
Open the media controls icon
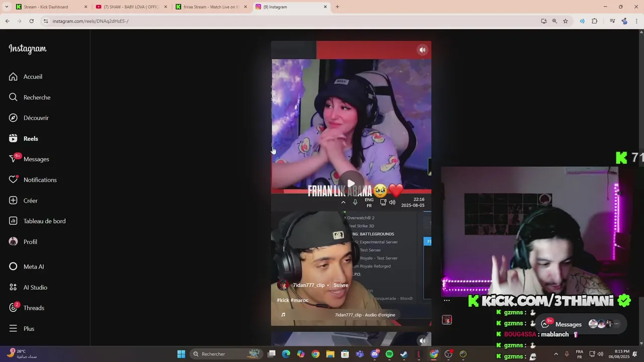point(612,21)
